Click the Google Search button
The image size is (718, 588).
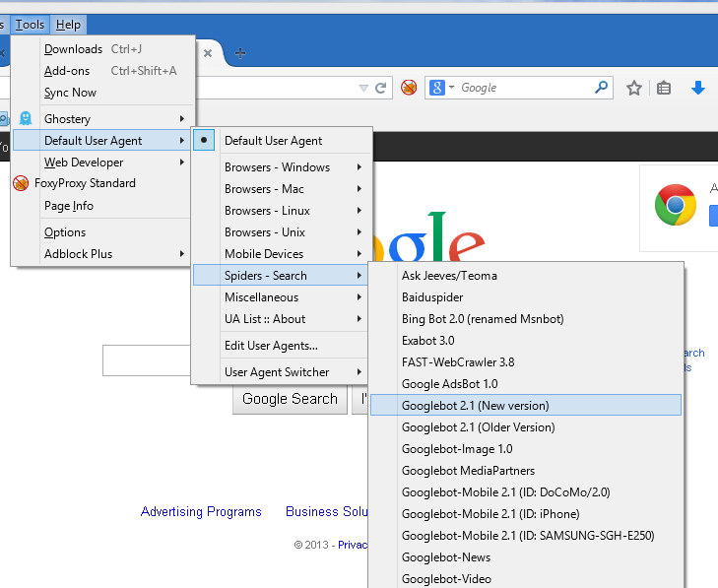coord(290,399)
